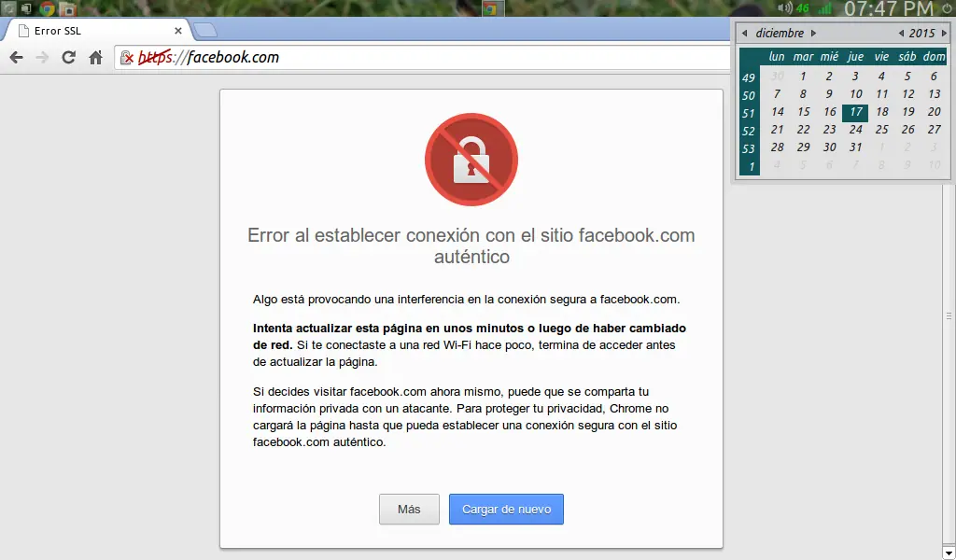Click the file manager icon in top panel
Viewport: 956px width, 560px height.
click(68, 8)
